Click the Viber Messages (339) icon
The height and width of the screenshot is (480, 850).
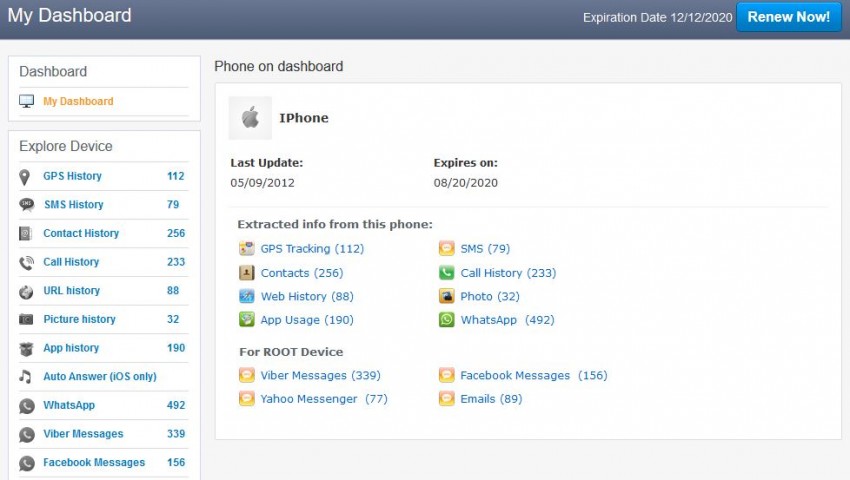(247, 375)
